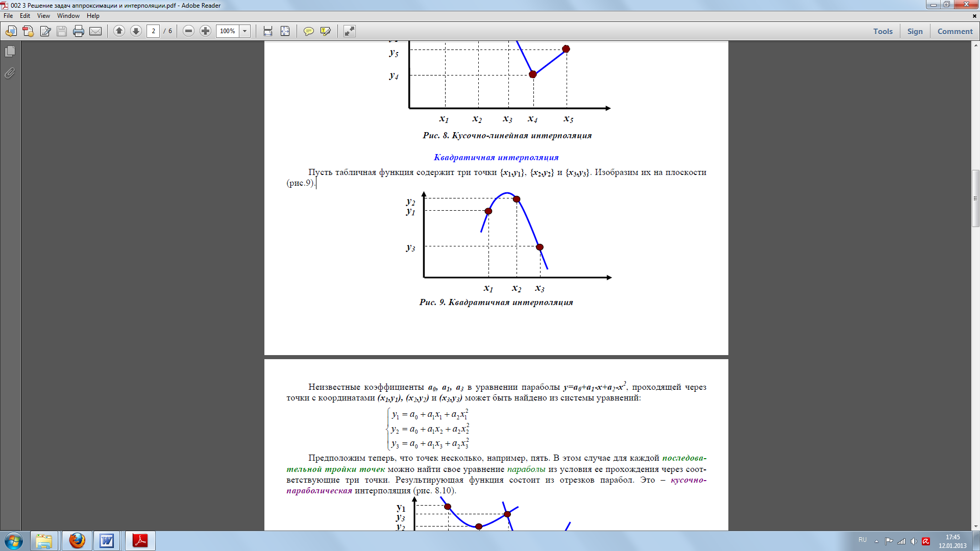Open the zoom level dropdown arrow
This screenshot has width=980, height=551.
pyautogui.click(x=245, y=31)
